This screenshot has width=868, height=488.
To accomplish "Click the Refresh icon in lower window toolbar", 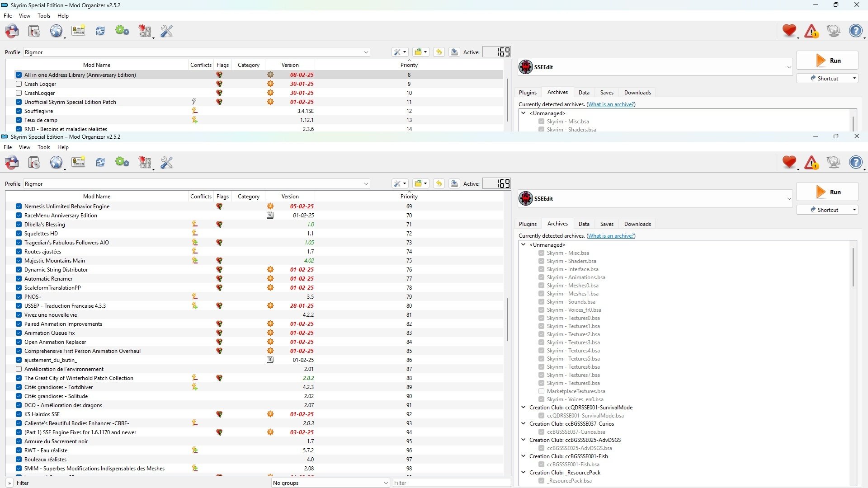I will point(100,162).
